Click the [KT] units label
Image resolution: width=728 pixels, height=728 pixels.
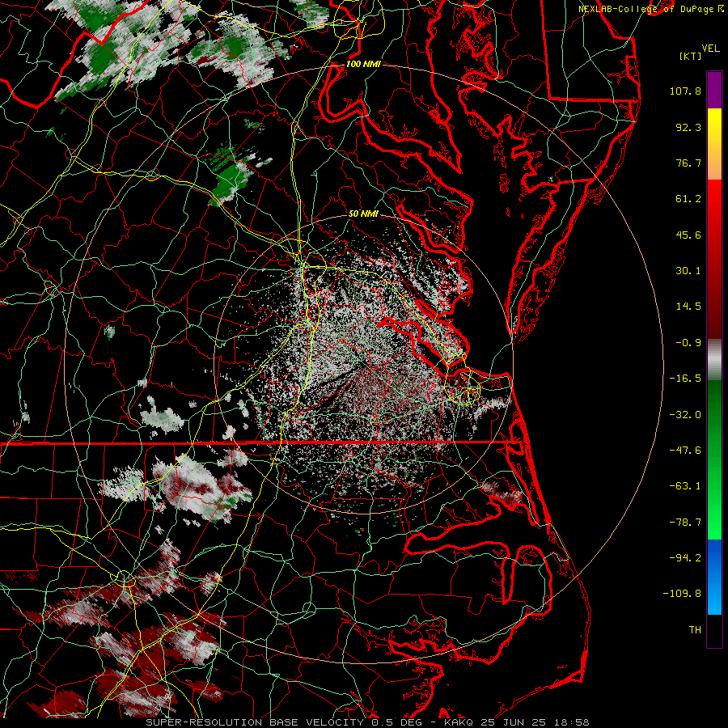[690, 56]
